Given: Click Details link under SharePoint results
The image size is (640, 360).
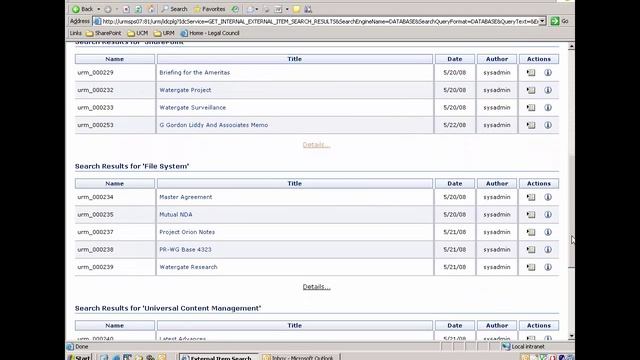Looking at the screenshot, I should [316, 145].
